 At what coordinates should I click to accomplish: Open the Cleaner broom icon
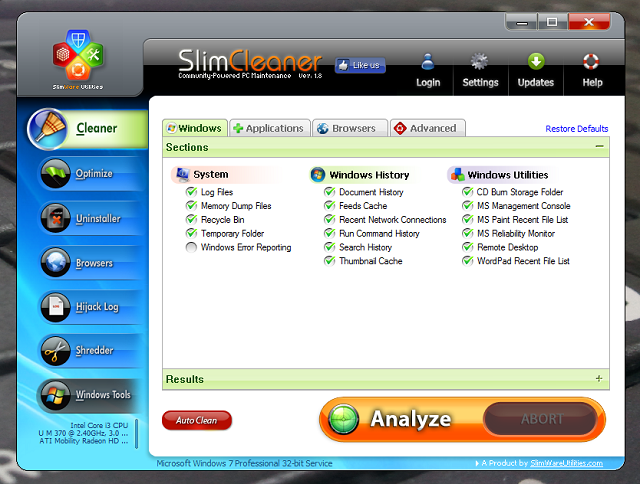click(x=47, y=129)
